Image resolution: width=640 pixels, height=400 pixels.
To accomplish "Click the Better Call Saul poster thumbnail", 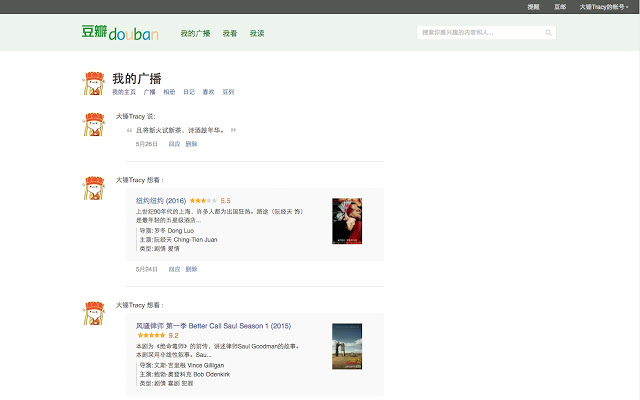I will 347,347.
